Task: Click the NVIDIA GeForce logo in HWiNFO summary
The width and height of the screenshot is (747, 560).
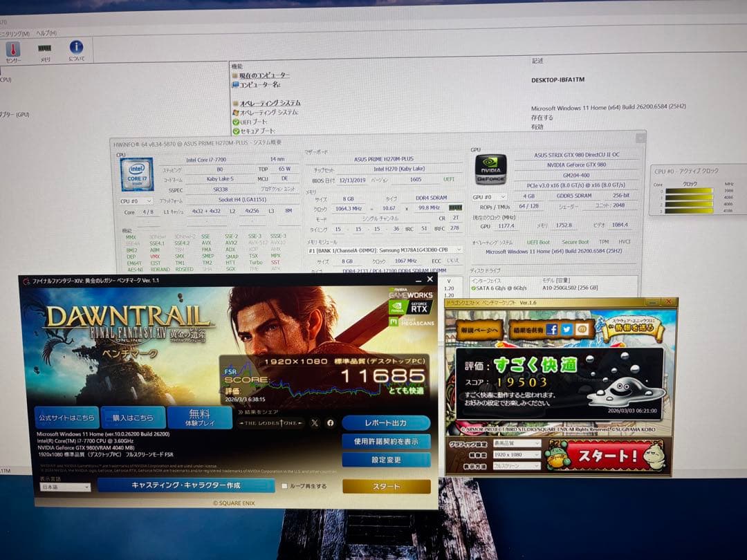Action: pyautogui.click(x=490, y=169)
